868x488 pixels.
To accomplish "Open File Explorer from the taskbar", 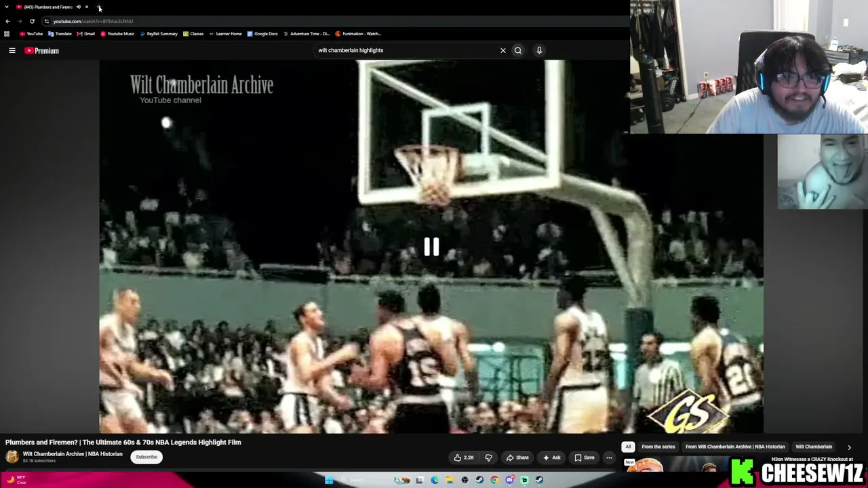I will point(450,480).
